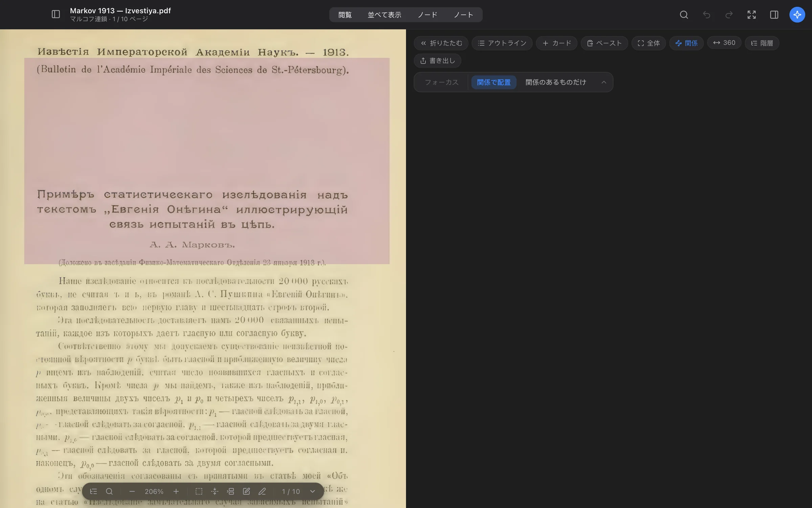Screen dimensions: 812x508
Task: Toggle the left sidebar panel icon
Action: [x=56, y=14]
